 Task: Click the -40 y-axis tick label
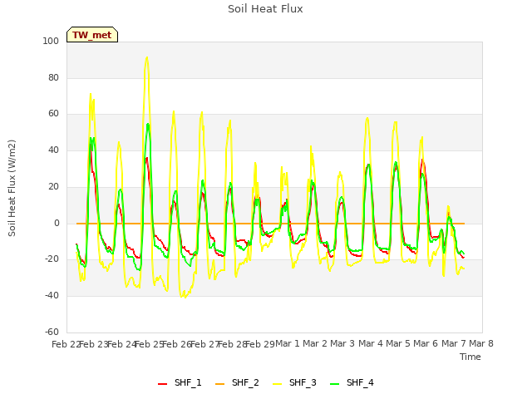(x=52, y=296)
